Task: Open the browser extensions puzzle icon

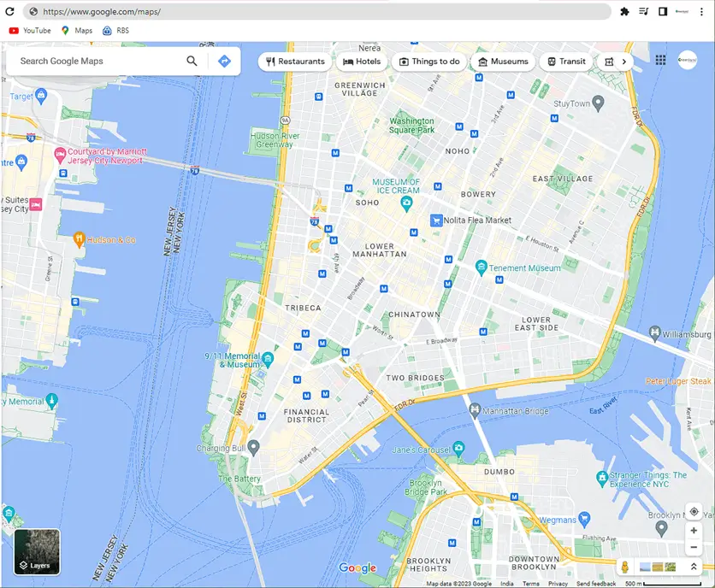Action: [624, 11]
